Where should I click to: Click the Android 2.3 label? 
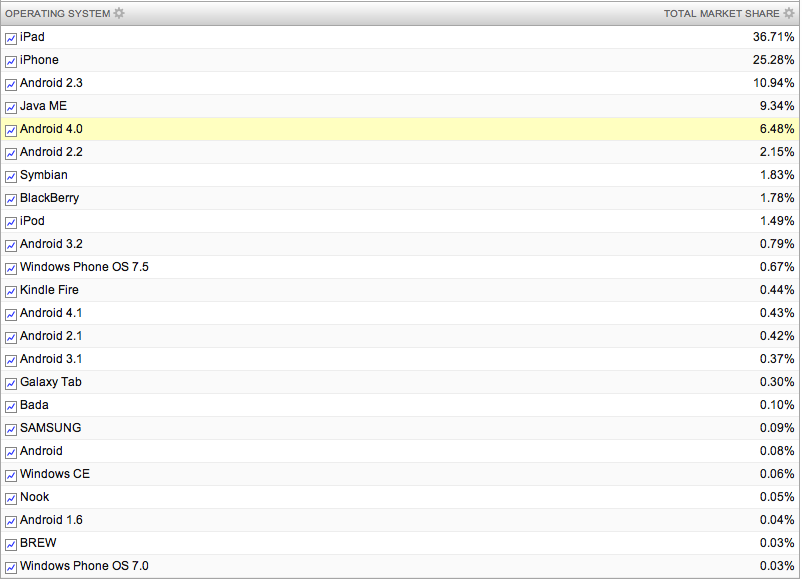51,83
